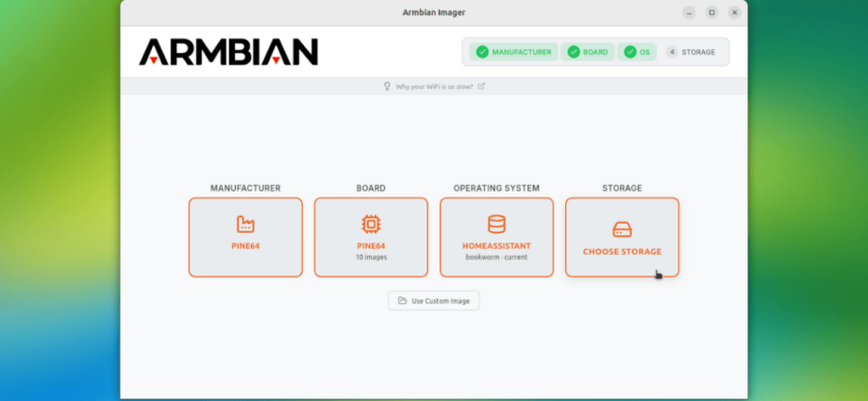
Task: Click the folder icon in Use Custom Image
Action: tap(402, 301)
